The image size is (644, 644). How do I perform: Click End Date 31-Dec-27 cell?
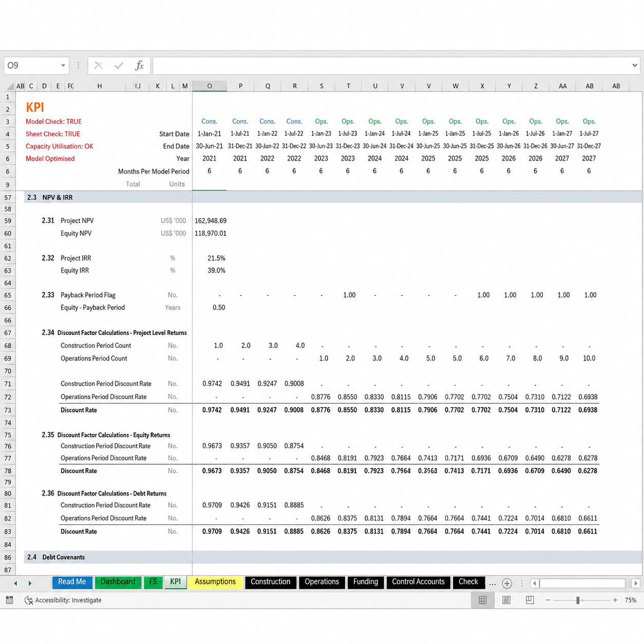pos(589,146)
